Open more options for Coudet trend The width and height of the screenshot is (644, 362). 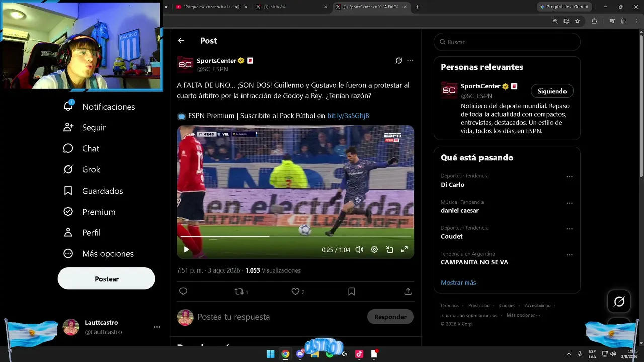point(570,229)
